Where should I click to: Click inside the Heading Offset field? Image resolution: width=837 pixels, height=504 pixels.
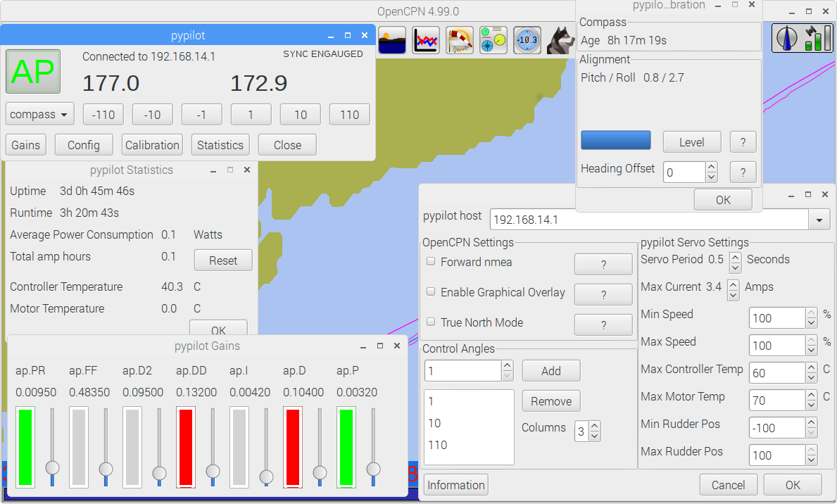coord(679,172)
